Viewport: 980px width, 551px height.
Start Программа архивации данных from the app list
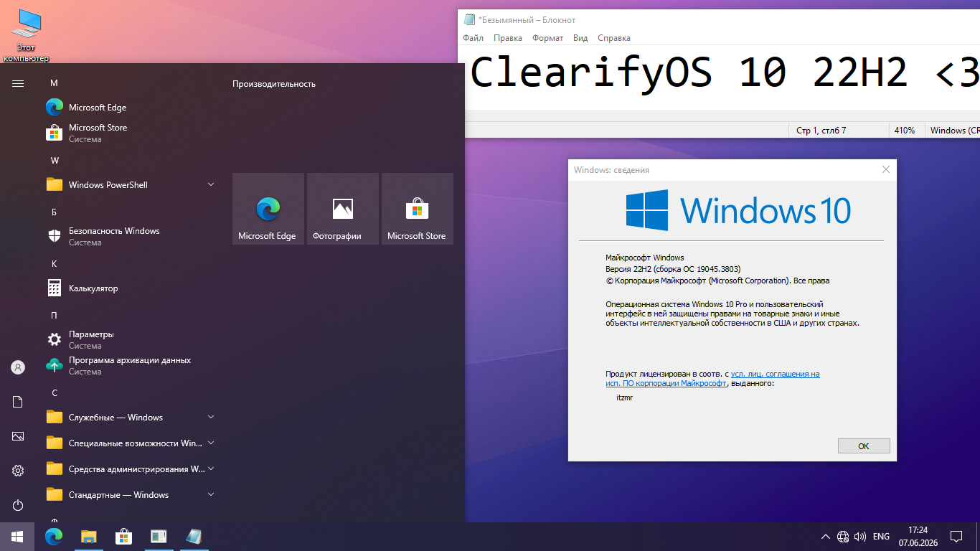[x=131, y=366]
